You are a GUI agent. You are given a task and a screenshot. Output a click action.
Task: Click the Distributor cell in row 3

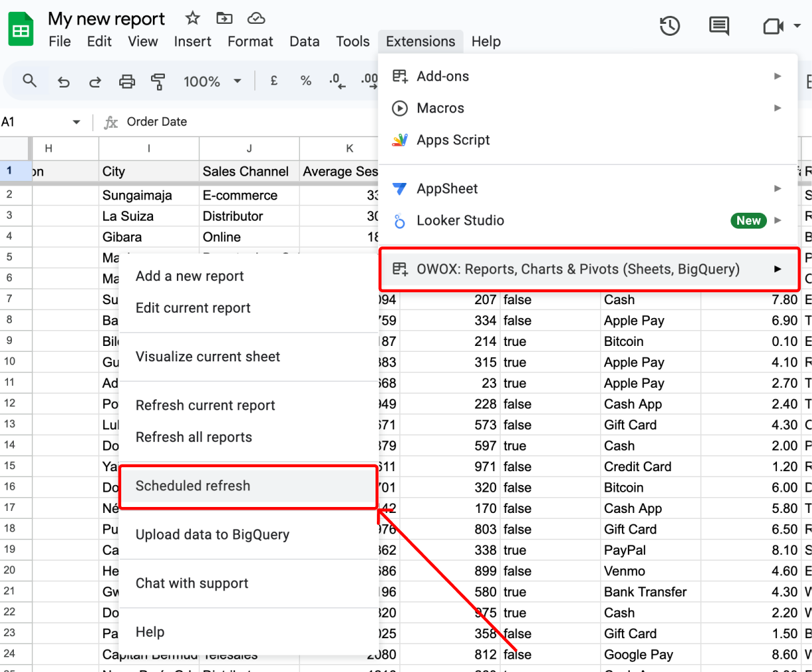click(x=249, y=216)
